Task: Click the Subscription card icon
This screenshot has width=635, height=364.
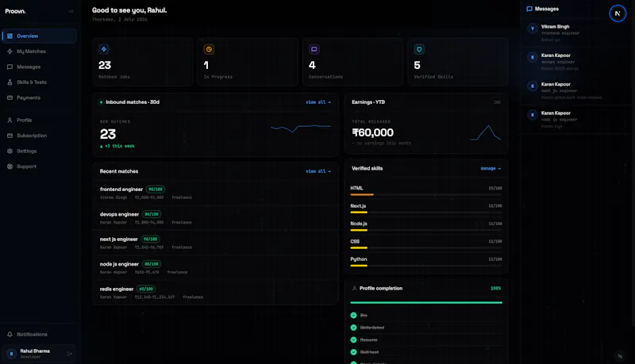Action: [10, 136]
